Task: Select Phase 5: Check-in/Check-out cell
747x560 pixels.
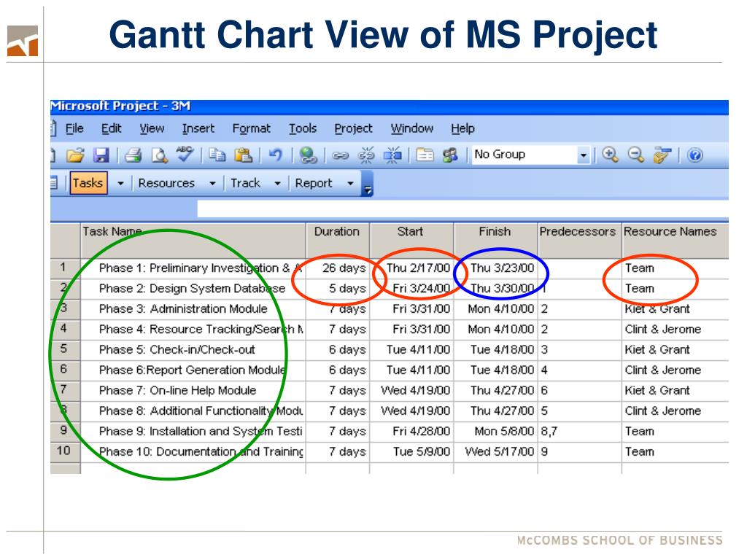Action: point(193,349)
